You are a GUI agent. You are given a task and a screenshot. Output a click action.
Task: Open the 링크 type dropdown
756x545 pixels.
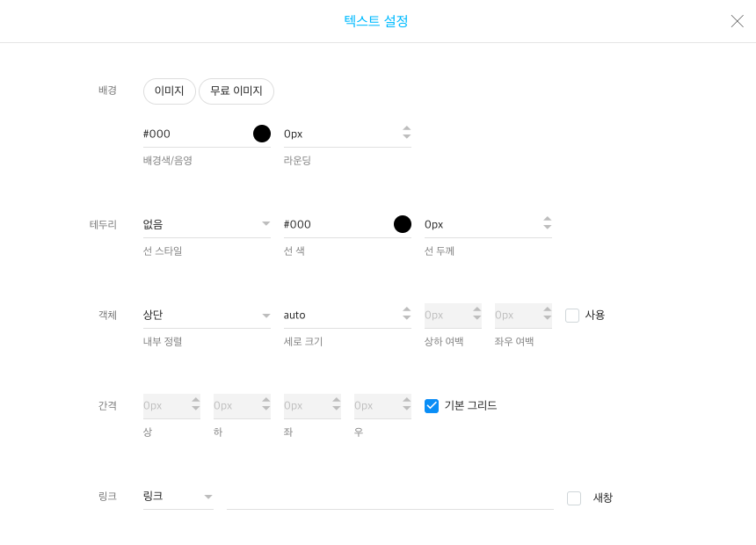[178, 497]
